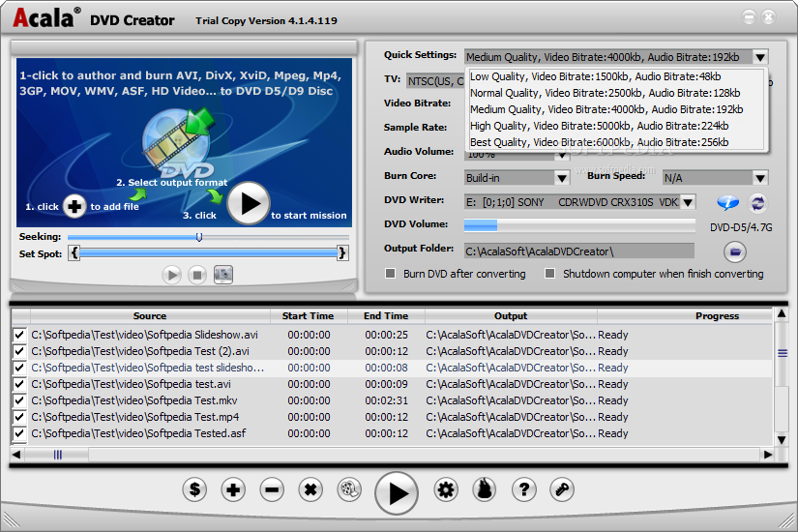Viewport: 798px width, 532px height.
Task: Open the TV standard NTSC dropdown
Action: (436, 81)
